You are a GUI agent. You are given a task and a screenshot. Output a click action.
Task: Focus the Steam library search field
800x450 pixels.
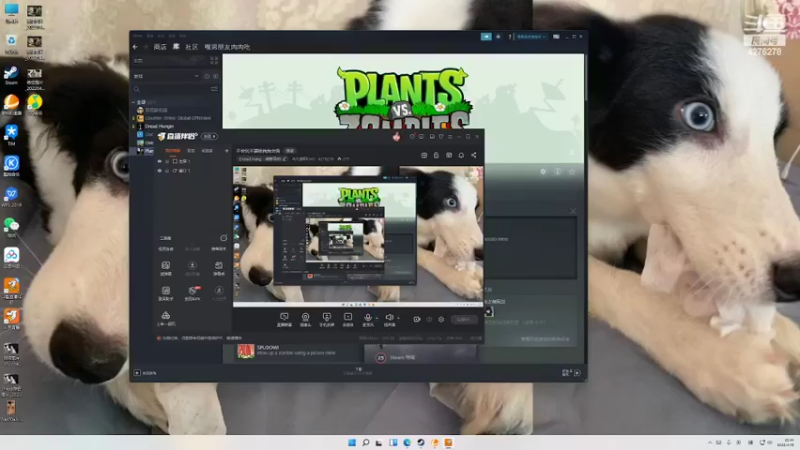tap(171, 89)
